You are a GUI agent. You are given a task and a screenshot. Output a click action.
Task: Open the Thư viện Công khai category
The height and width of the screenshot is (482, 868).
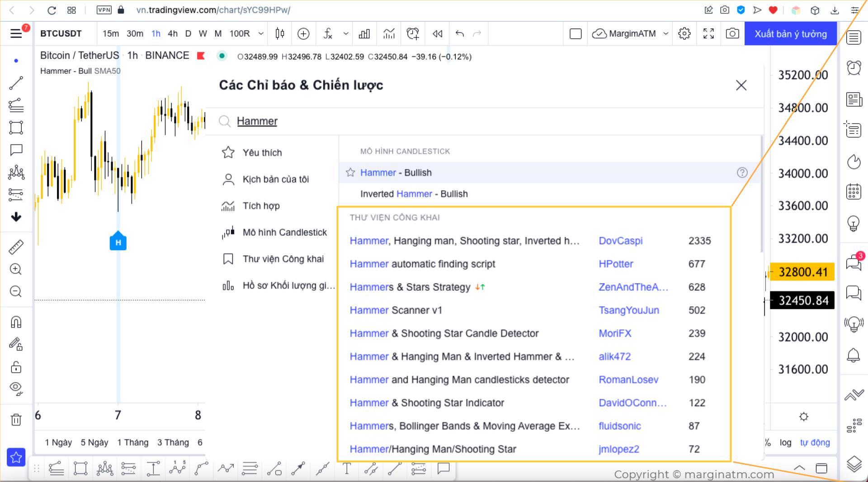283,259
